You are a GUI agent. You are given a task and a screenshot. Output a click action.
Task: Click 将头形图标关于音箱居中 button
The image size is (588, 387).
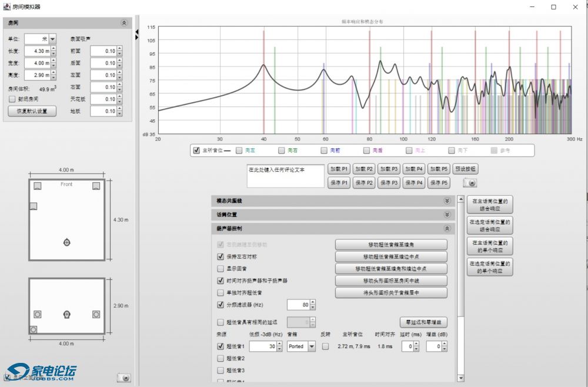coord(391,292)
